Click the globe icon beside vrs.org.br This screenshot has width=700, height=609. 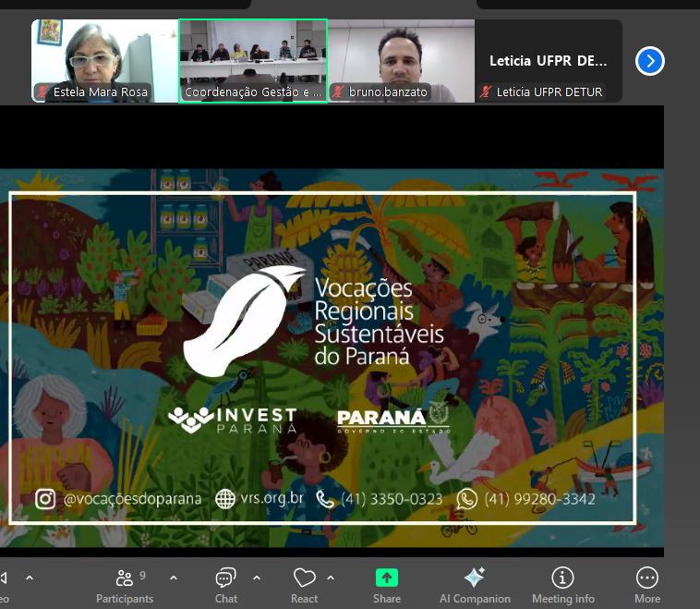click(225, 499)
